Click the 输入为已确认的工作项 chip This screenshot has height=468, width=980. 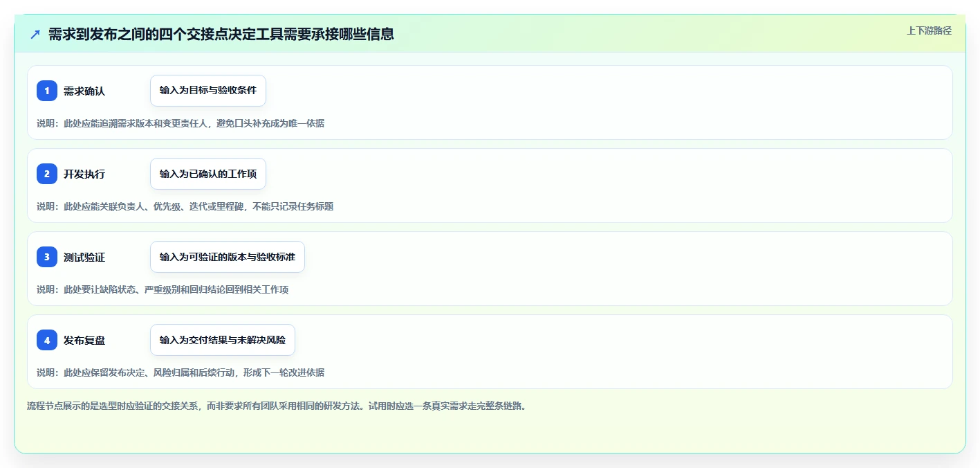208,174
